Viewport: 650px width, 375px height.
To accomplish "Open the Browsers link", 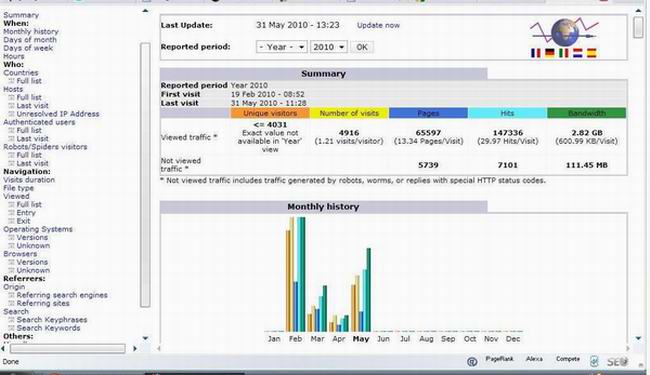I will click(x=20, y=254).
